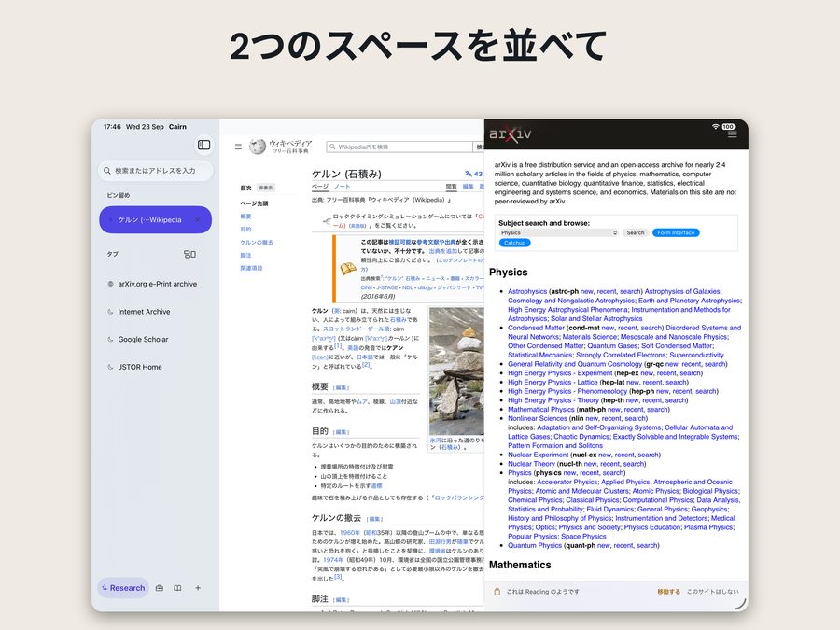The width and height of the screenshot is (840, 630).
Task: Close the pinned ケルン Wikipedia tab
Action: tap(198, 219)
